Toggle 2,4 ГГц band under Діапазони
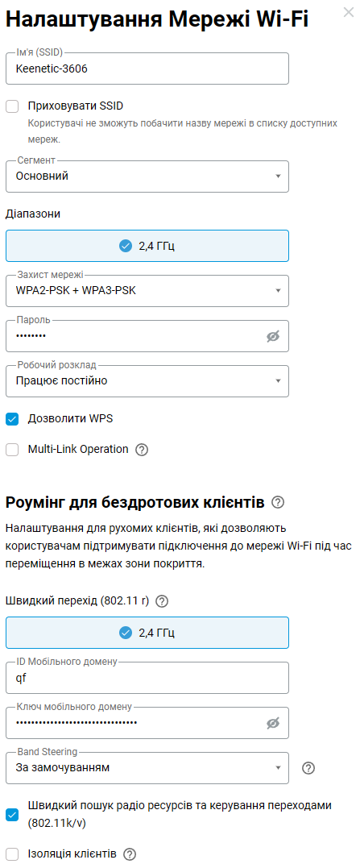The height and width of the screenshot is (868, 360). (147, 246)
